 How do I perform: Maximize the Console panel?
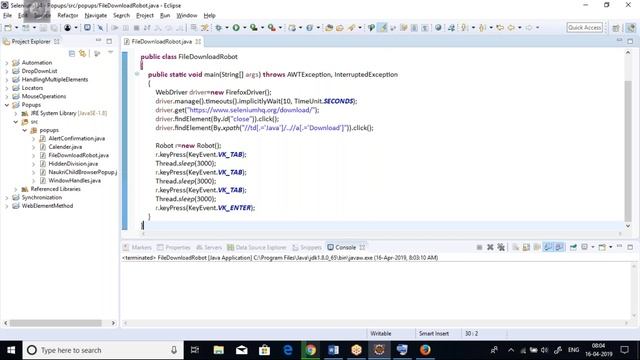coord(630,247)
